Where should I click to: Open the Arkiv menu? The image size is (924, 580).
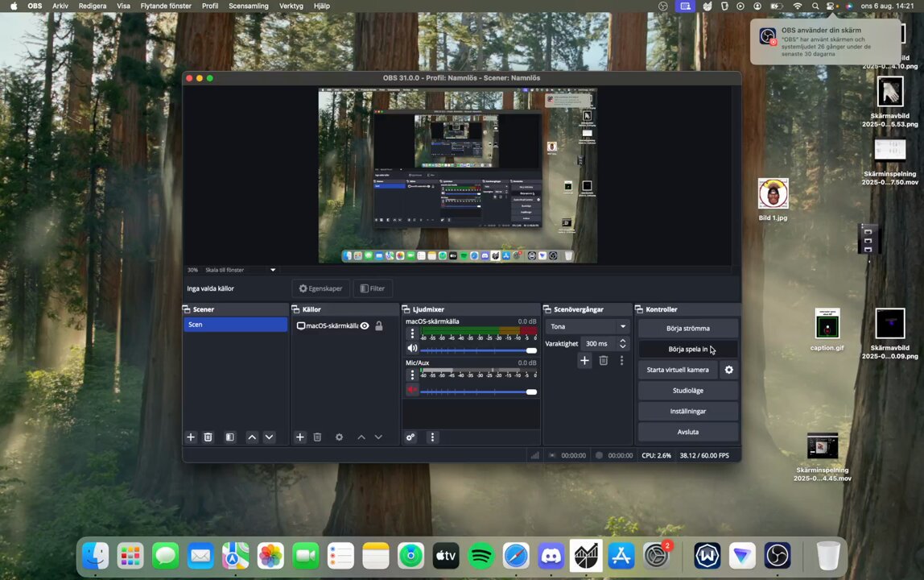(x=60, y=6)
